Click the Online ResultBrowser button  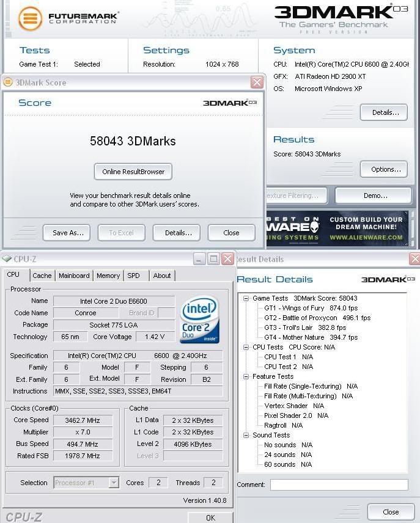pyautogui.click(x=133, y=172)
